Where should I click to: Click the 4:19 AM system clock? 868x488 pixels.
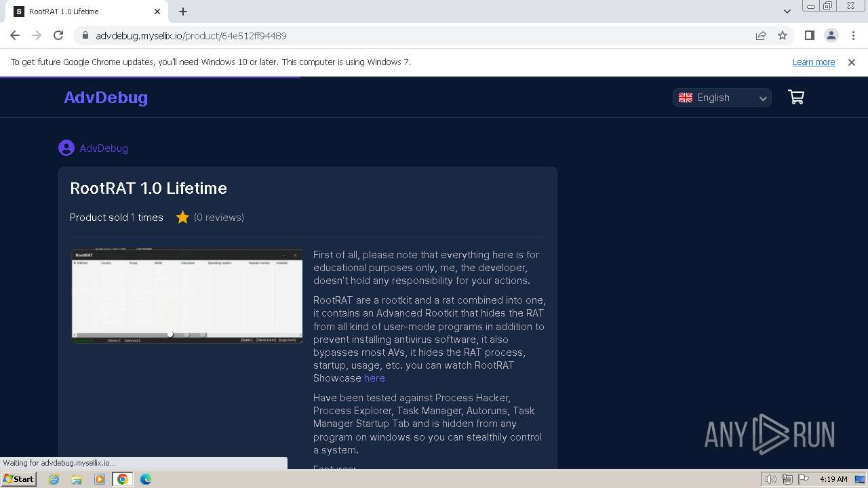tap(833, 479)
